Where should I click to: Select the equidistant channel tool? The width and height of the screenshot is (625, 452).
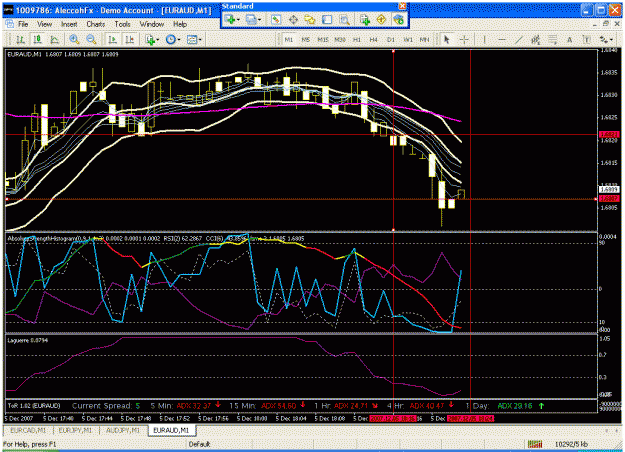pyautogui.click(x=536, y=39)
